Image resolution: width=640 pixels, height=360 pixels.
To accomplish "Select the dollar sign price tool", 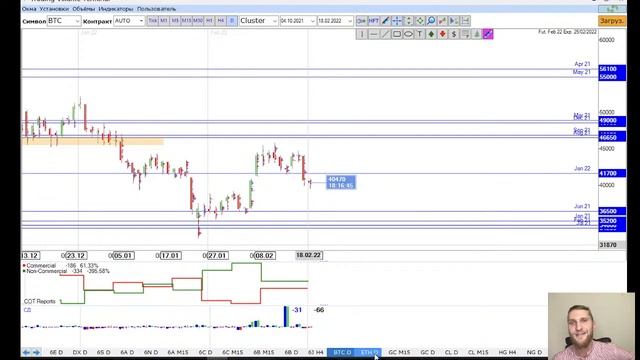I will pos(454,34).
